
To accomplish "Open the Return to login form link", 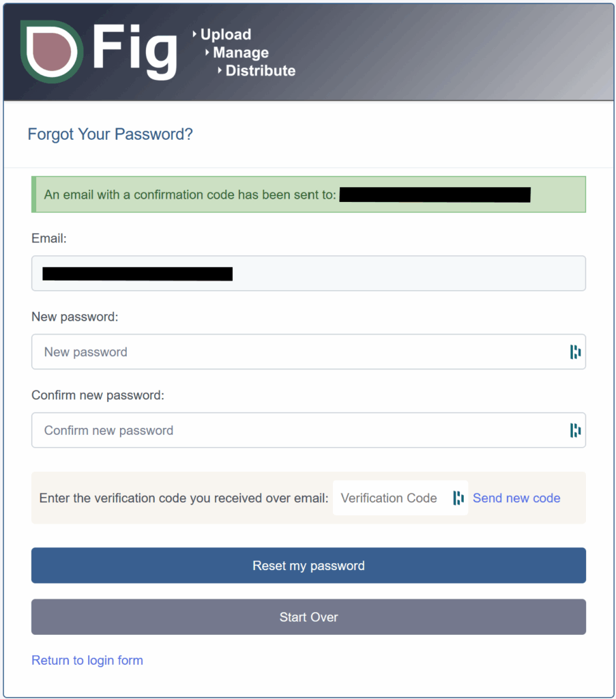I will (x=87, y=660).
